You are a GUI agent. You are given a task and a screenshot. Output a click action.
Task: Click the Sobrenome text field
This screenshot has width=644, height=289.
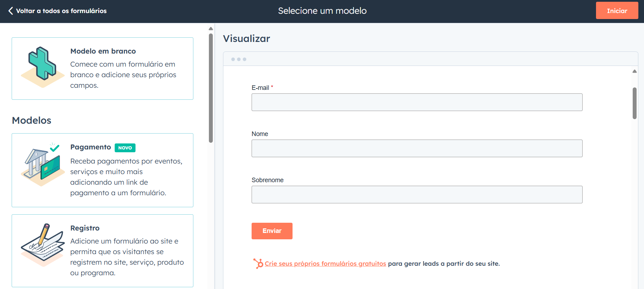pyautogui.click(x=417, y=195)
